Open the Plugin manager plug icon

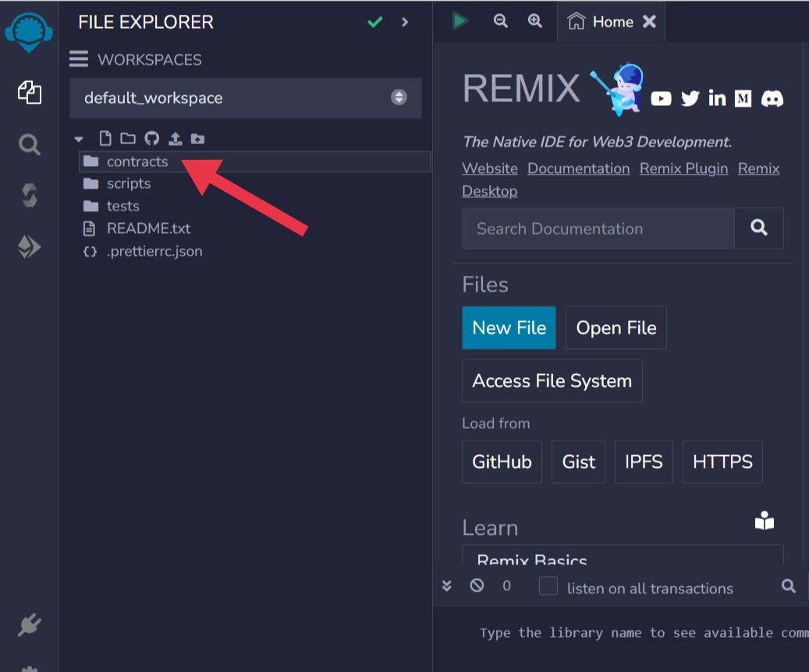coord(30,624)
